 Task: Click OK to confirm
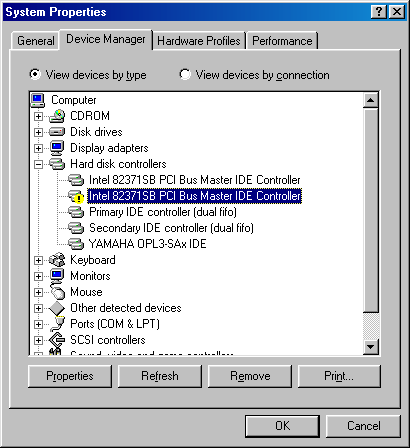(282, 426)
